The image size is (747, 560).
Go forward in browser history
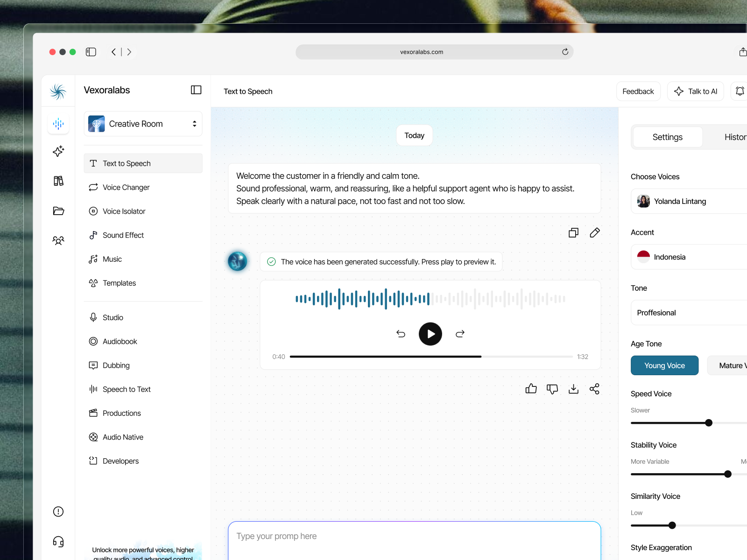pyautogui.click(x=129, y=52)
